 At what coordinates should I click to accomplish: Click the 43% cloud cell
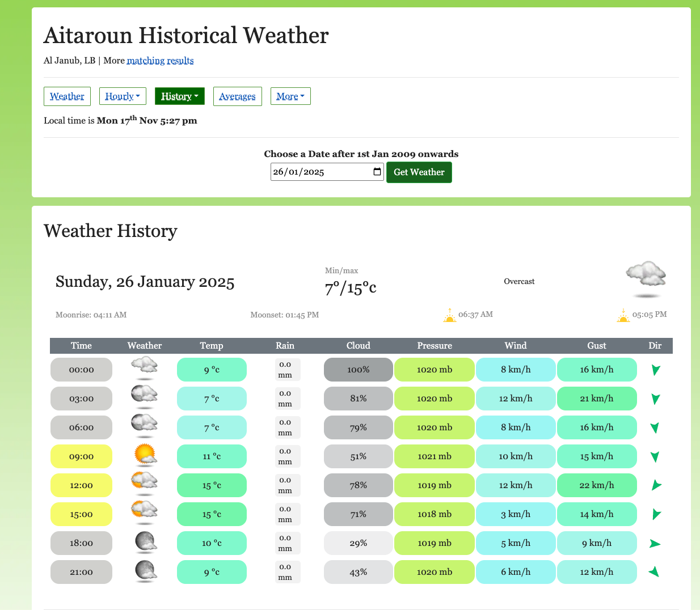[359, 572]
